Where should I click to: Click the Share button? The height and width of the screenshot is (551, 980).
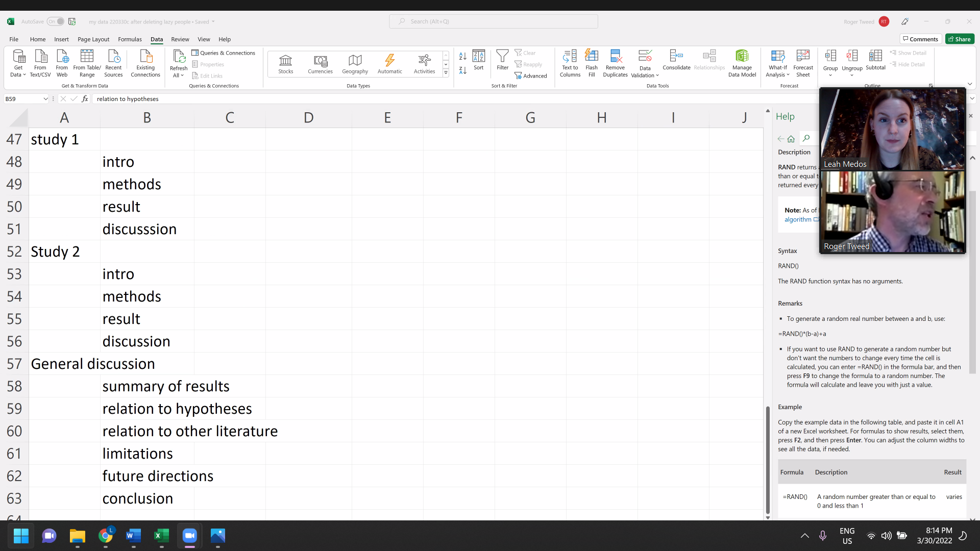(x=960, y=39)
